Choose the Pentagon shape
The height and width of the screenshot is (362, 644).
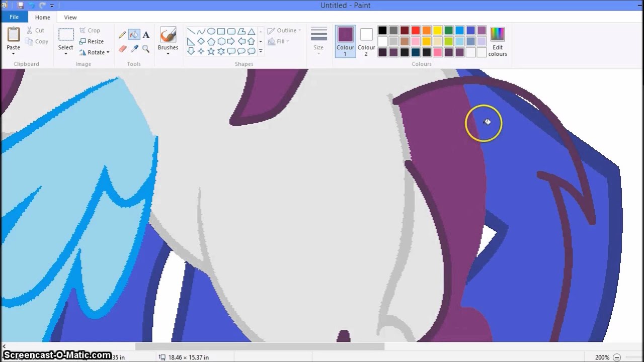click(211, 41)
